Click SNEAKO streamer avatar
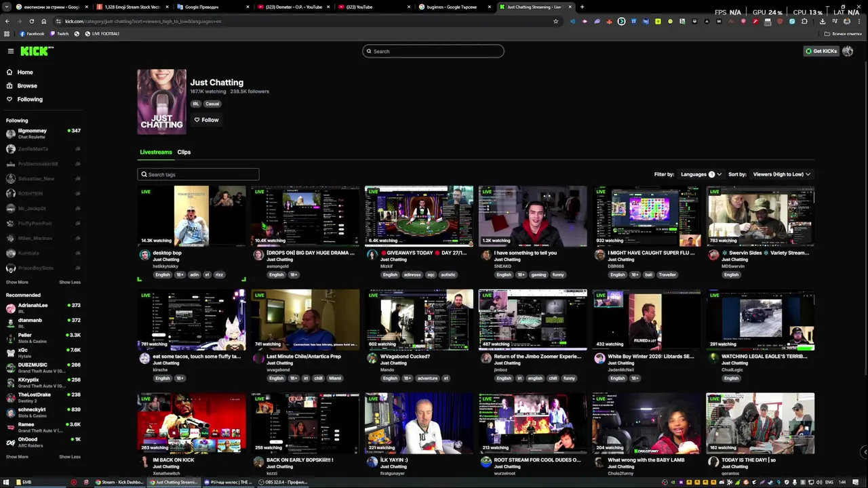The height and width of the screenshot is (488, 868). coord(486,255)
